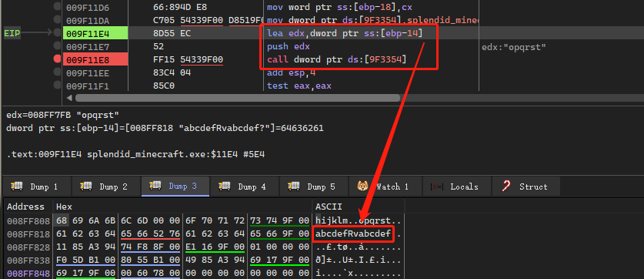The width and height of the screenshot is (644, 279).
Task: Select hex group E1 16 9F 00
Action: click(215, 247)
